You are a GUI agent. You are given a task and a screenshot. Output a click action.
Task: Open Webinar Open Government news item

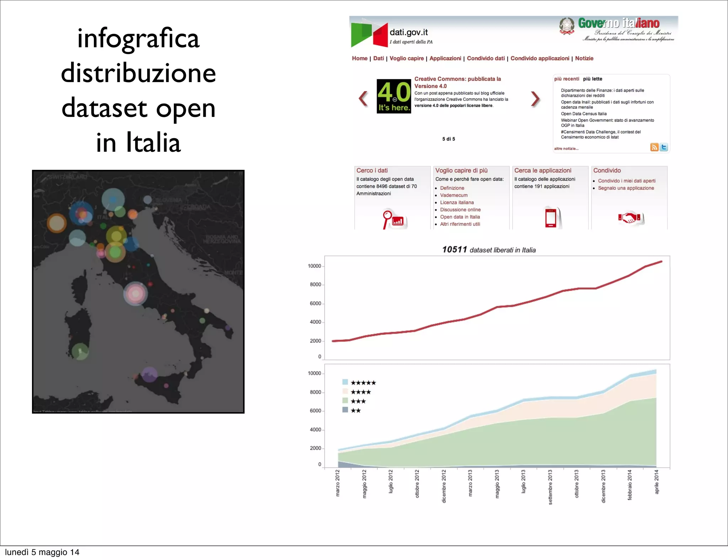click(607, 123)
